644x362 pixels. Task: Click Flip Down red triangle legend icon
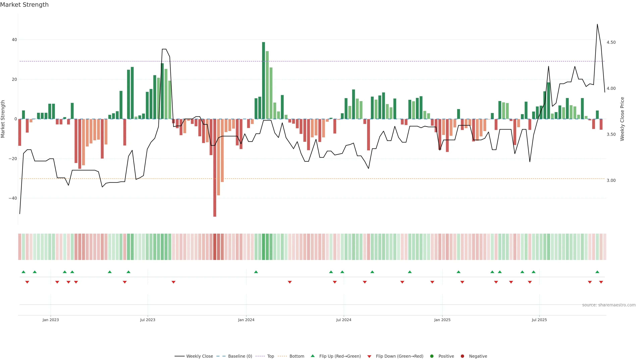point(369,356)
